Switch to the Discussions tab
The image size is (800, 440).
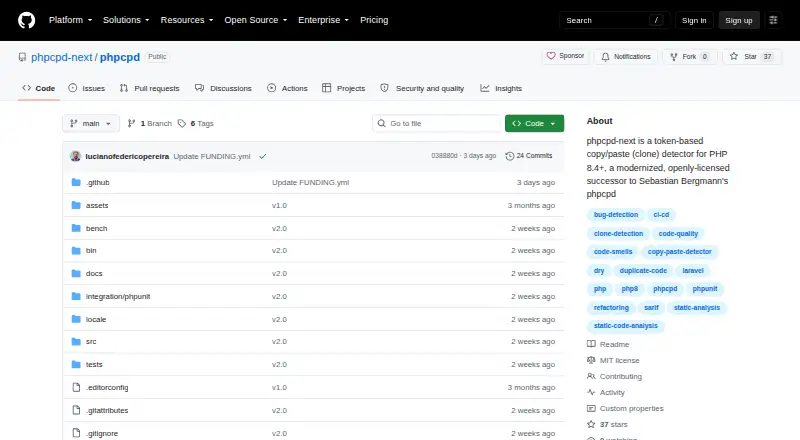223,88
